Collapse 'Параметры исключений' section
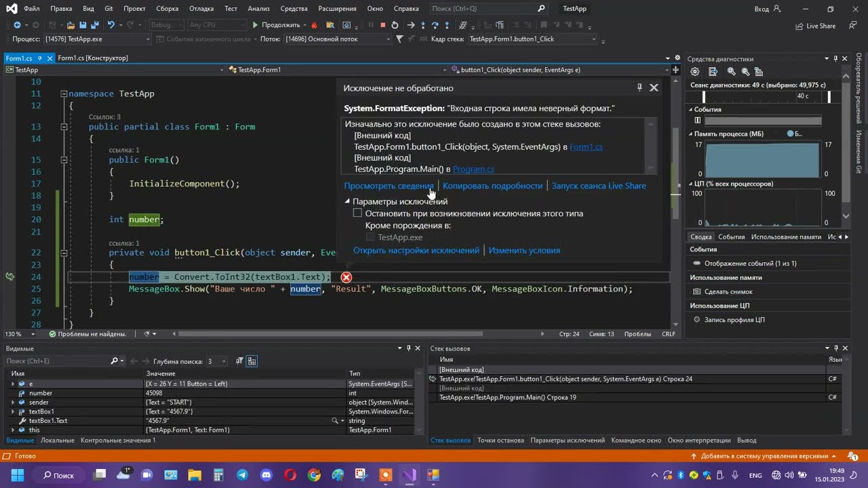The height and width of the screenshot is (488, 868). 347,201
